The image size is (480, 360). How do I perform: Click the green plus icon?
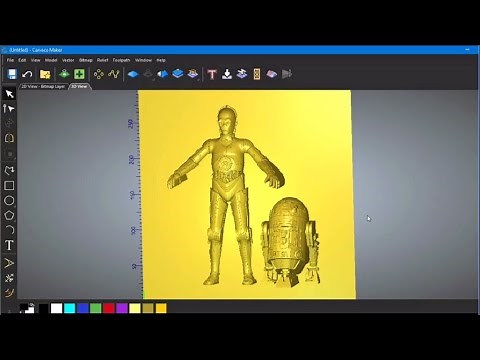click(x=79, y=74)
